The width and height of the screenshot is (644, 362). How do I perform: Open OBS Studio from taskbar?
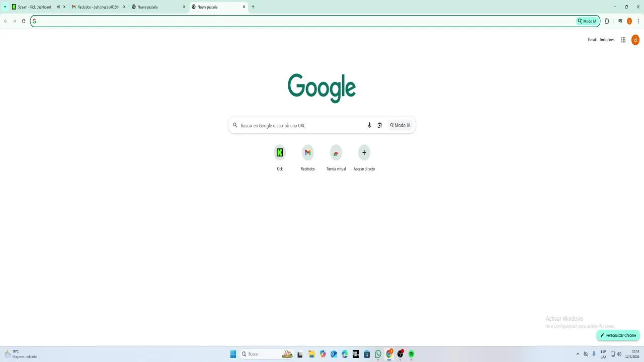coord(400,354)
